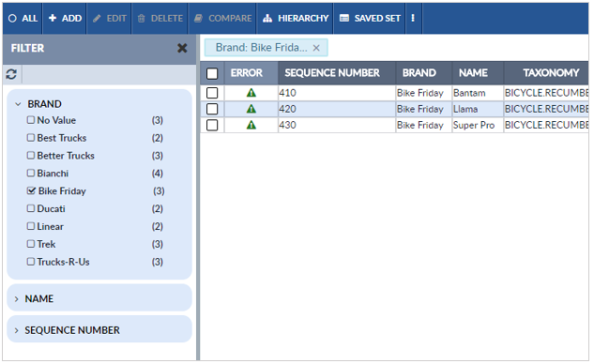Sort by the NAME column header

478,73
